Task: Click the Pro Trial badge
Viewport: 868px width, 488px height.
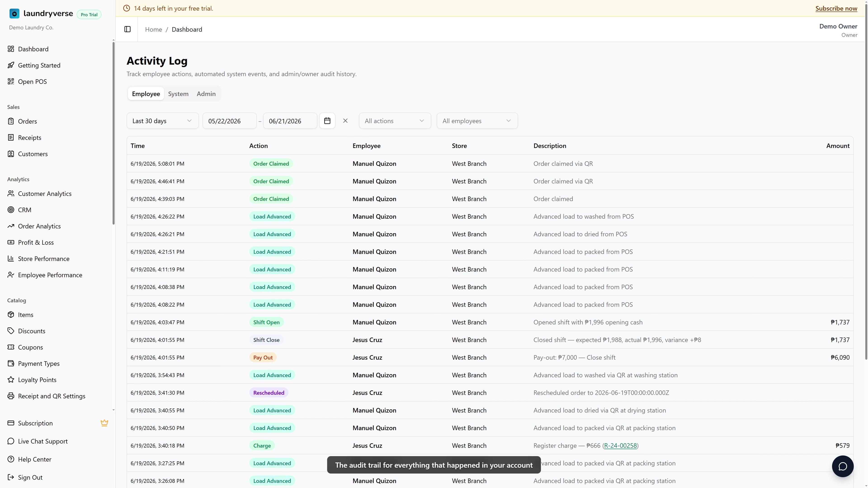Action: pyautogui.click(x=89, y=14)
